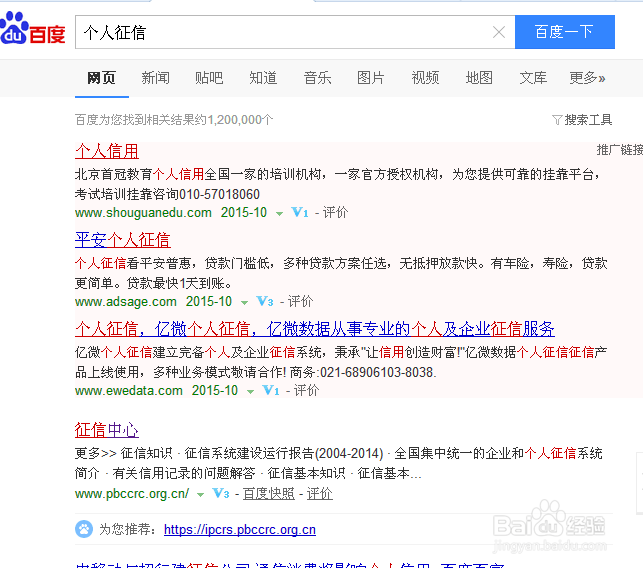Open the 地图 tab
Screen dimensions: 643x568
pyautogui.click(x=479, y=78)
